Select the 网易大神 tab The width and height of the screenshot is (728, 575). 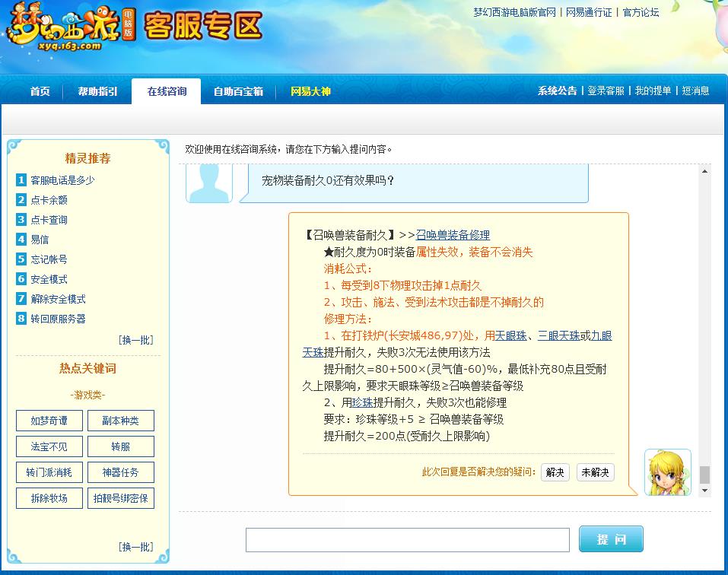310,90
